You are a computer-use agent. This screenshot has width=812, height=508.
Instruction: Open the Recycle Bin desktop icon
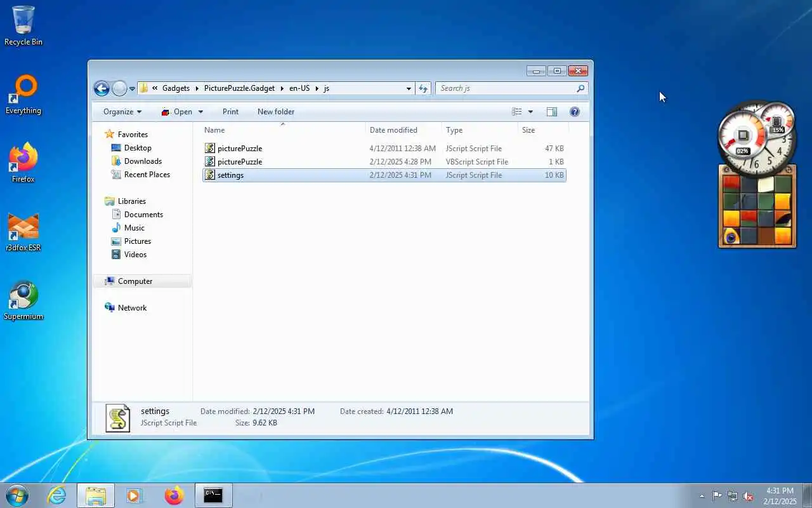(x=23, y=26)
